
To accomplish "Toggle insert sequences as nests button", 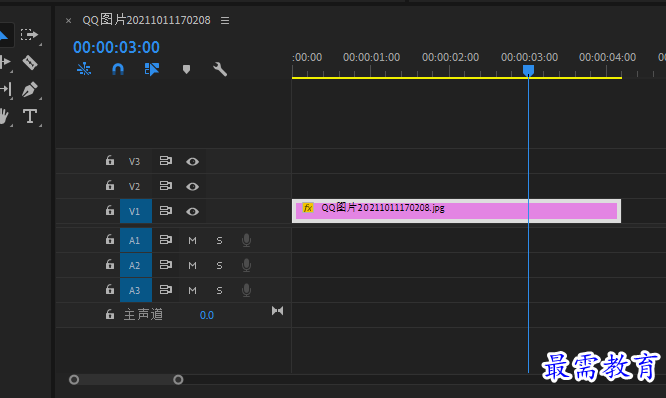I will (84, 69).
